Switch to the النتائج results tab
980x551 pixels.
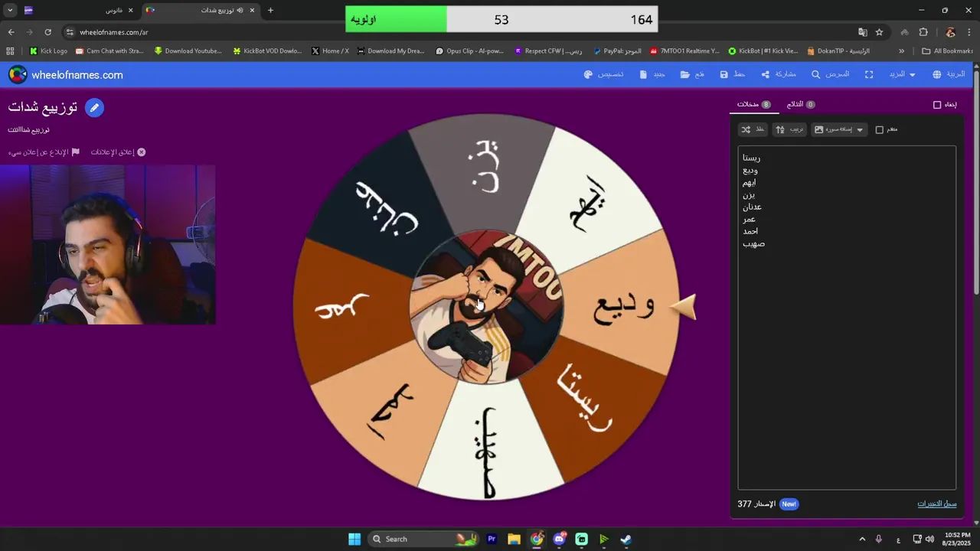point(801,104)
